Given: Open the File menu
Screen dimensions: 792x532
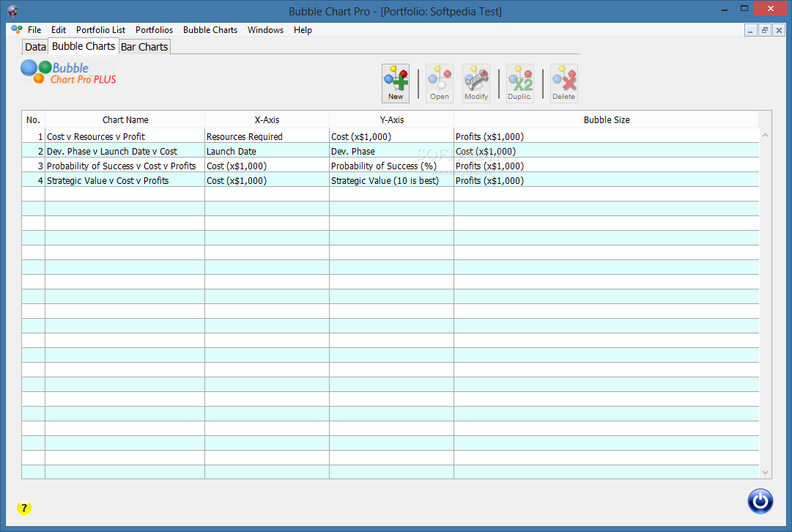Looking at the screenshot, I should (x=34, y=30).
